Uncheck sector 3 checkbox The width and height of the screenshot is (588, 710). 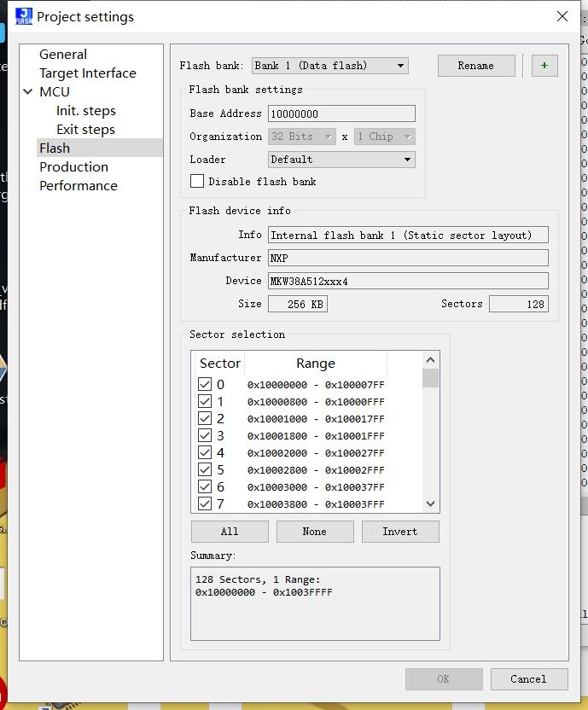click(205, 435)
